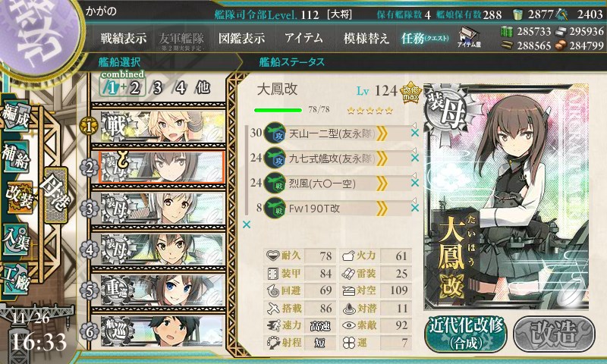
Task: Click the green HP bar 78/78
Action: pos(278,110)
